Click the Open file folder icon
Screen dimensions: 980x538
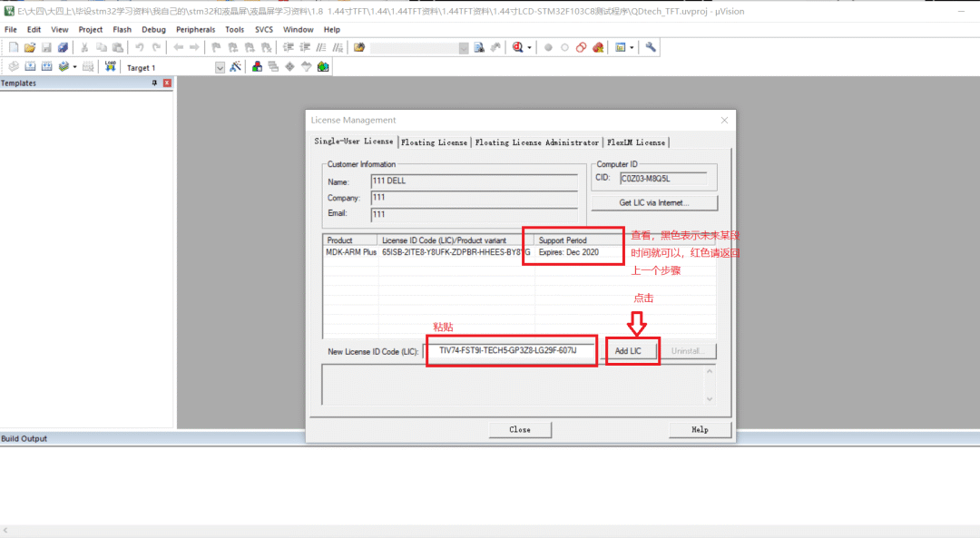coord(29,47)
